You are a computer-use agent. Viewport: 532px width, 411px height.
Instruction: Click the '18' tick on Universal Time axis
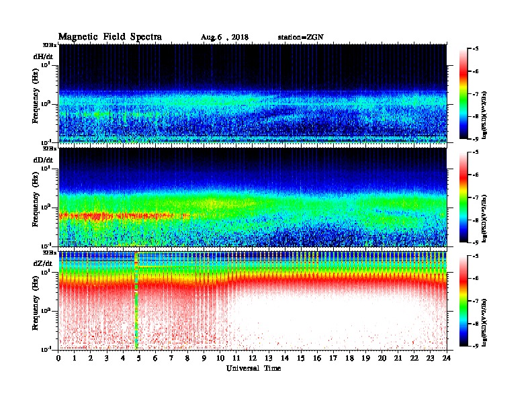tap(349, 358)
